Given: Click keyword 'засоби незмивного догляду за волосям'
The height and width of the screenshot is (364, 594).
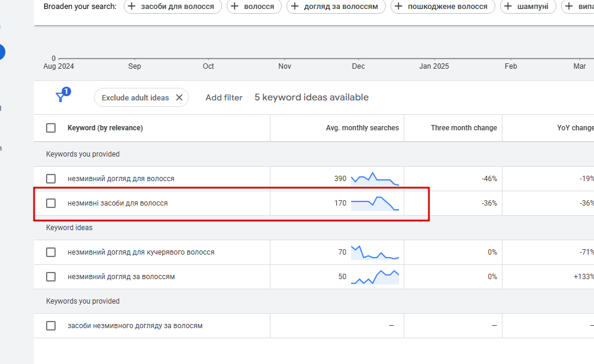Looking at the screenshot, I should [135, 326].
